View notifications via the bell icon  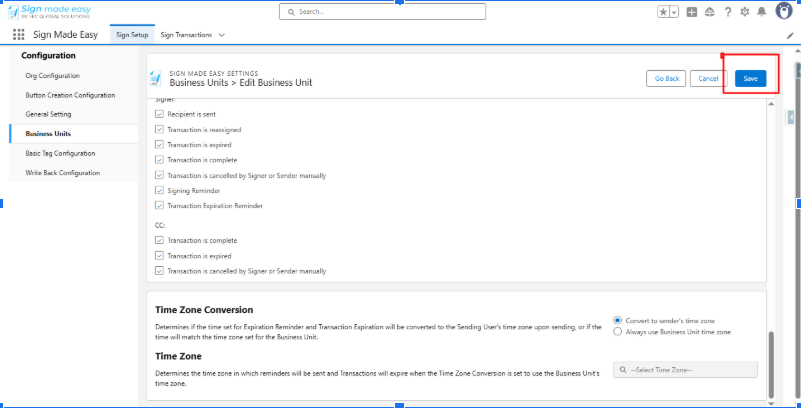click(x=762, y=12)
